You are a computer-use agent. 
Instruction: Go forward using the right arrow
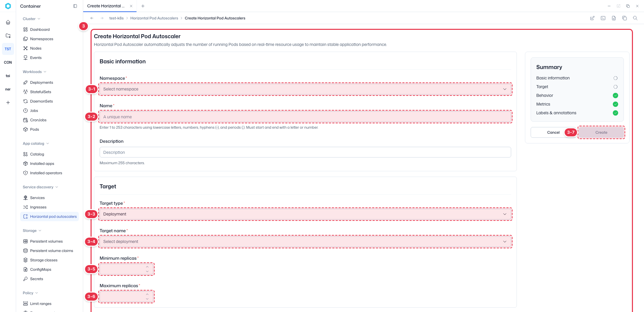(102, 18)
